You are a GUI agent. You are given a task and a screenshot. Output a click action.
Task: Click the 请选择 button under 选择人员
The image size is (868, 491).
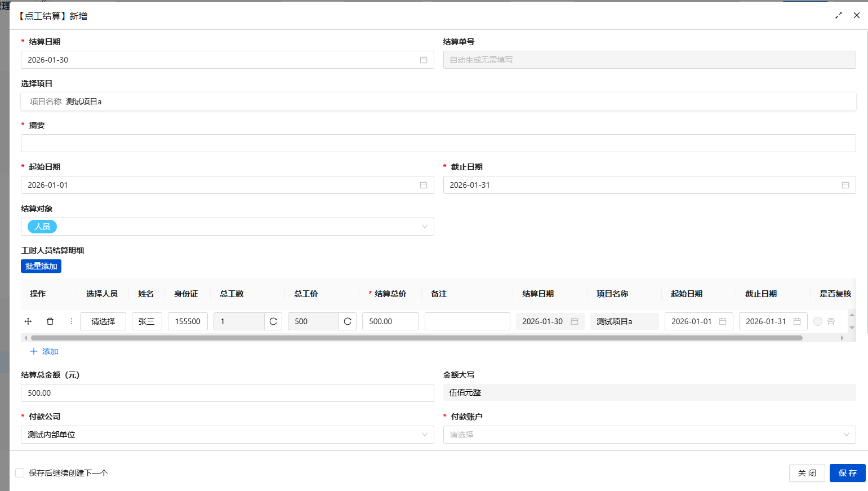[x=103, y=321]
